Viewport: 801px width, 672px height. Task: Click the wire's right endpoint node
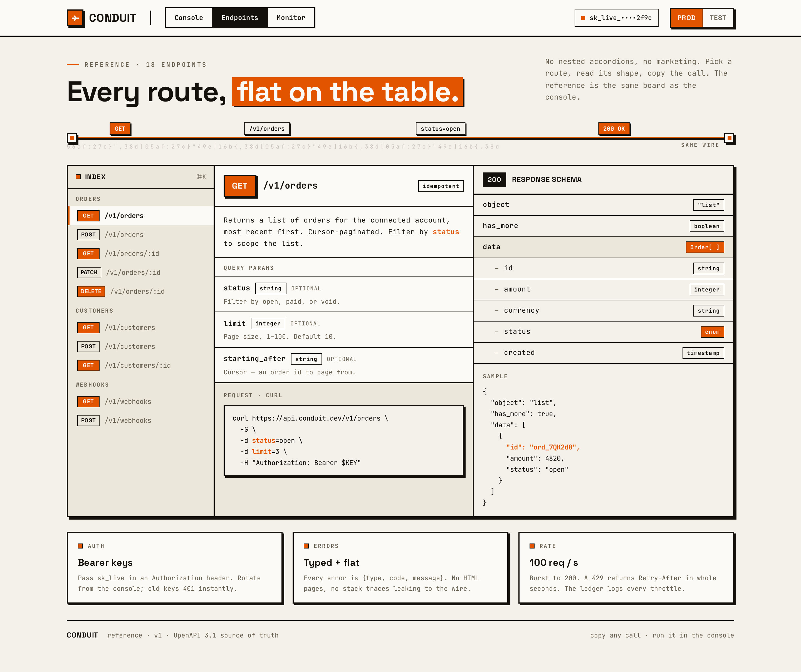[x=729, y=138]
